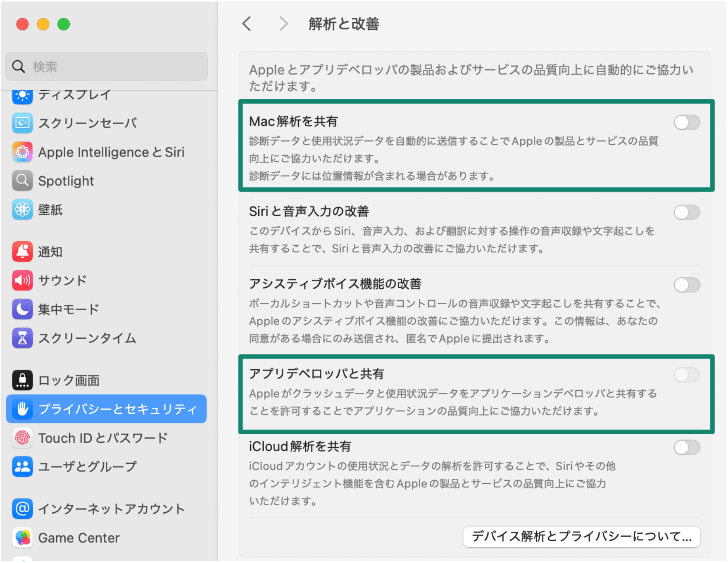The height and width of the screenshot is (563, 728).
Task: Click the インターネットアカウント @ icon
Action: pyautogui.click(x=22, y=508)
